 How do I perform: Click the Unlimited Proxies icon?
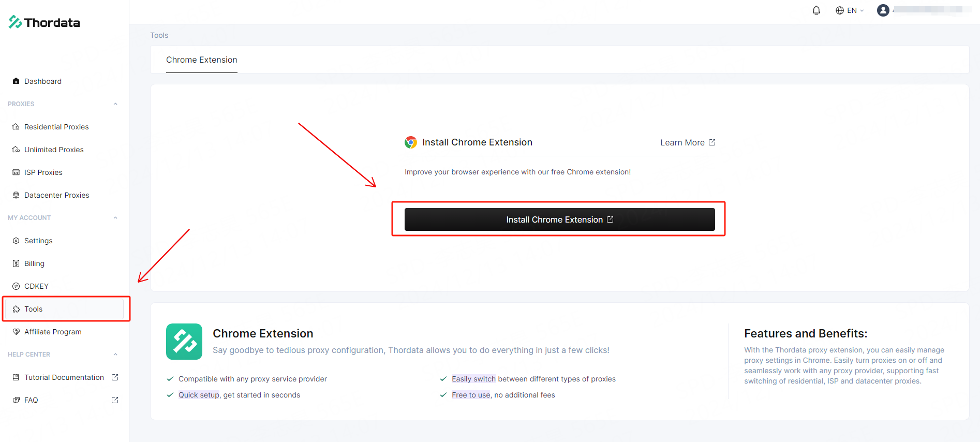(16, 150)
